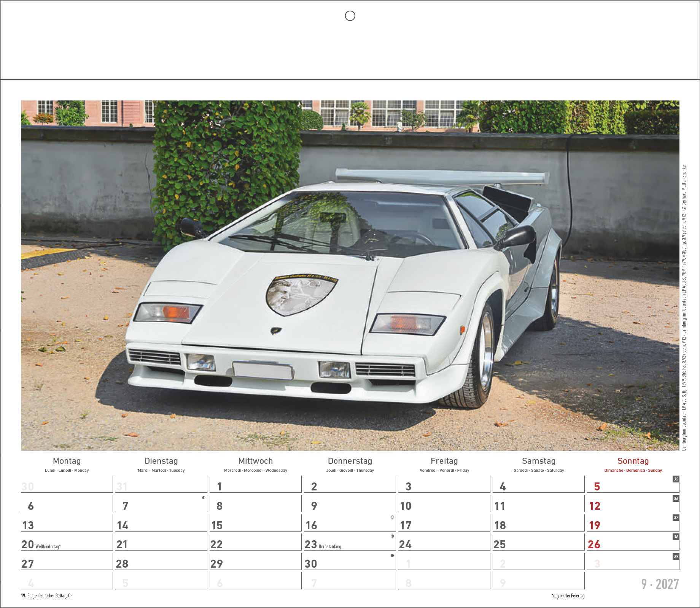Viewport: 700px width, 608px height.
Task: Click the Herbstanfang label on day 23
Action: pos(330,547)
